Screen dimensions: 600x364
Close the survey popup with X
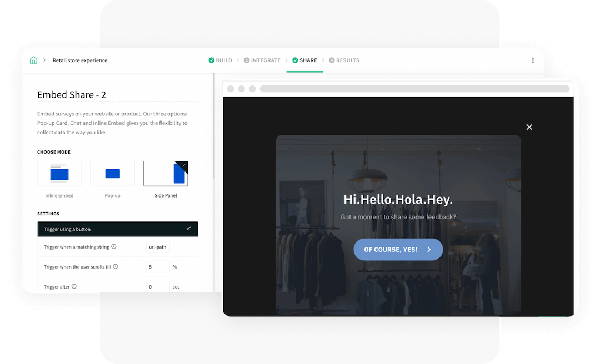(529, 127)
